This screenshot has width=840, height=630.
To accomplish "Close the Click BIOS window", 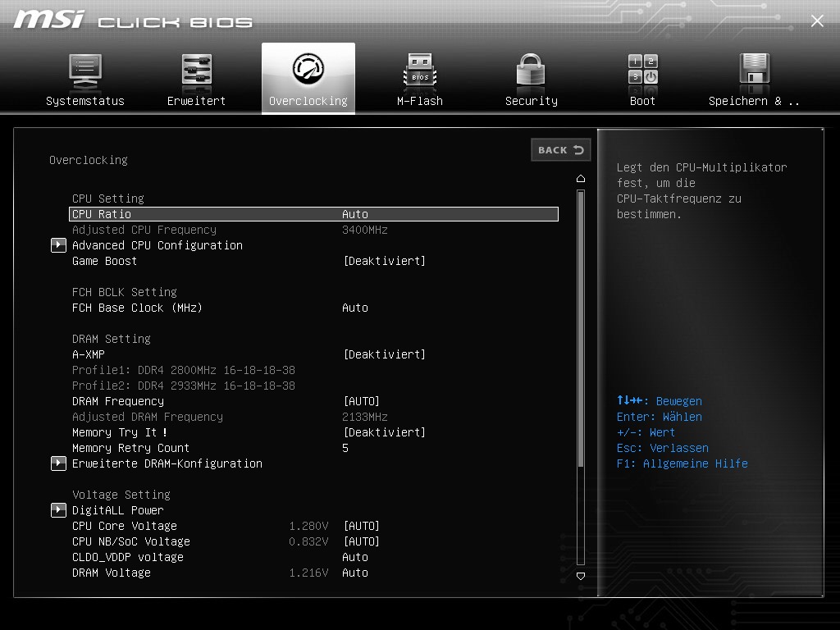I will coord(817,21).
